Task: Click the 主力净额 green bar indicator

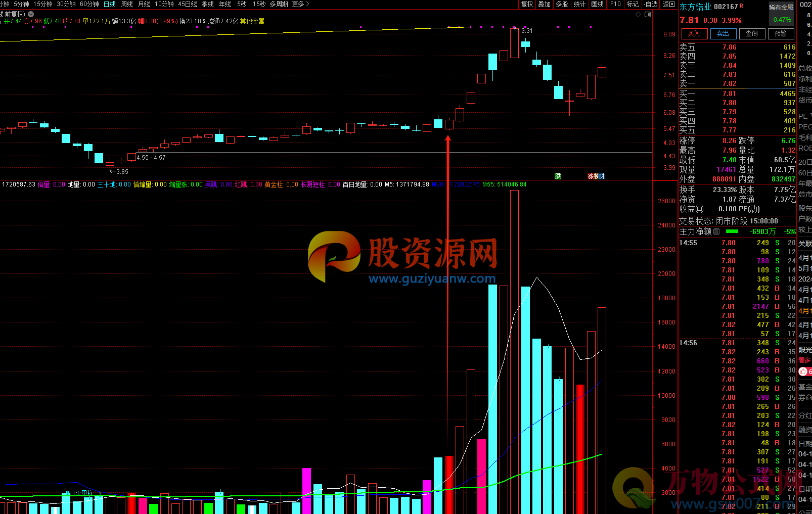Action: (x=732, y=231)
